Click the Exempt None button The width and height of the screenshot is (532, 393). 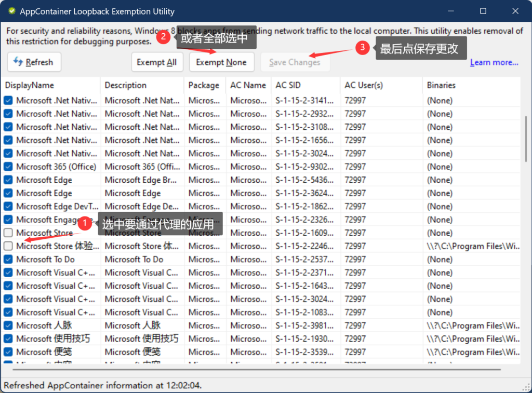click(x=221, y=62)
